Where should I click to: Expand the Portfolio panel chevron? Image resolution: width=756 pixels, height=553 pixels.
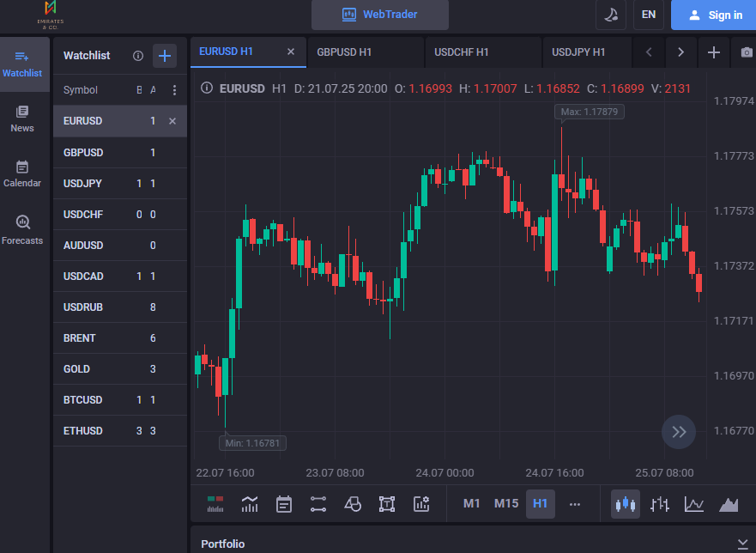tap(742, 544)
